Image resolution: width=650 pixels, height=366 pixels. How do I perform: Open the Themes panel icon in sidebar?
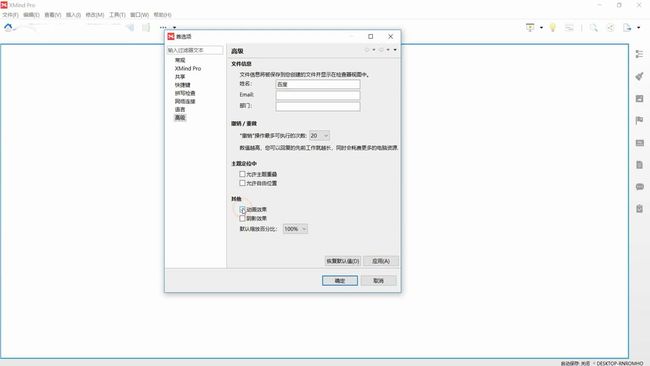(x=640, y=143)
